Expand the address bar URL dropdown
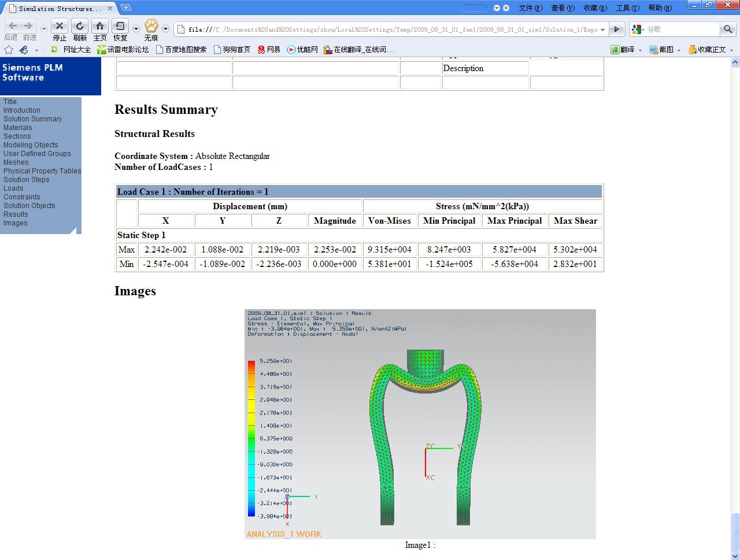The image size is (740, 560). tap(603, 29)
